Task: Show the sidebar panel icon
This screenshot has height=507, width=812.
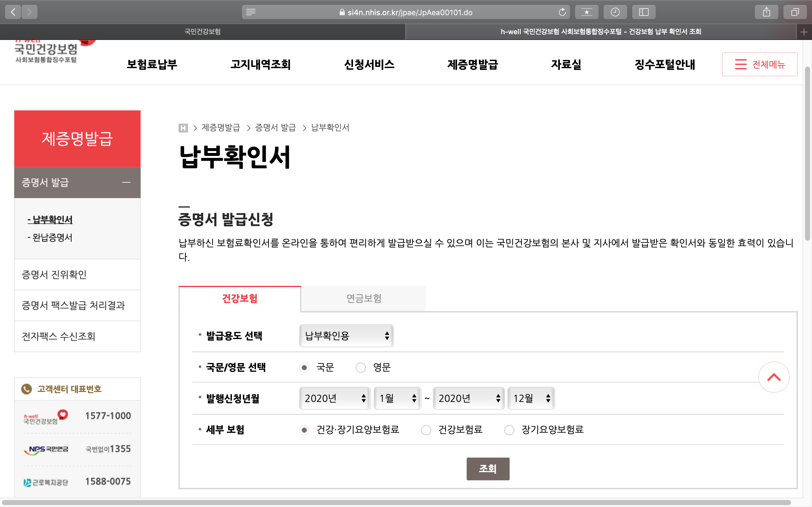Action: (643, 12)
